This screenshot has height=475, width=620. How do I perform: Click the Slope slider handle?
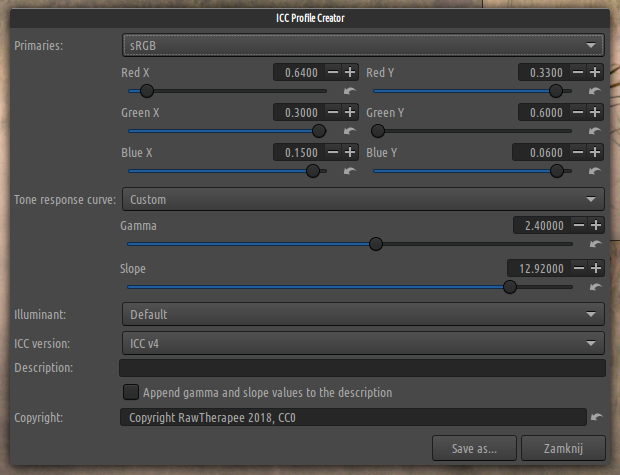tap(510, 287)
